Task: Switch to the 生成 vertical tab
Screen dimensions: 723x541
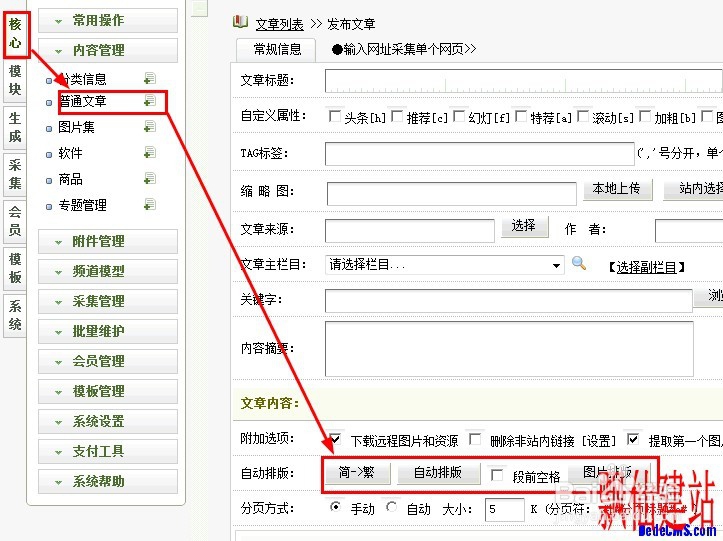Action: pyautogui.click(x=15, y=127)
